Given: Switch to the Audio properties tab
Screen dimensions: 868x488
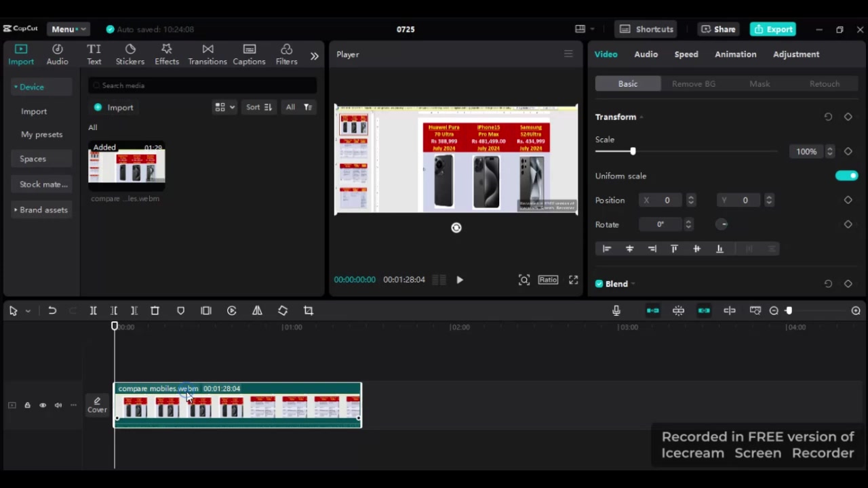Looking at the screenshot, I should tap(646, 54).
